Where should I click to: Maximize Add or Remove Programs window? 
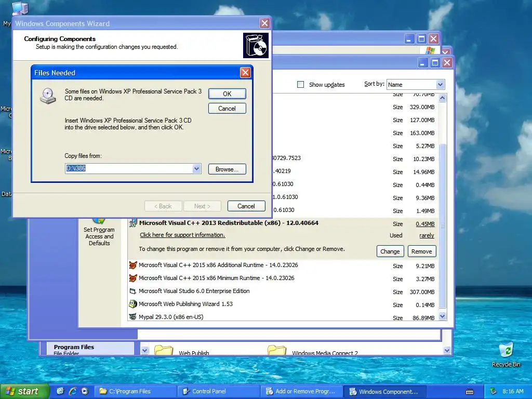(435, 63)
